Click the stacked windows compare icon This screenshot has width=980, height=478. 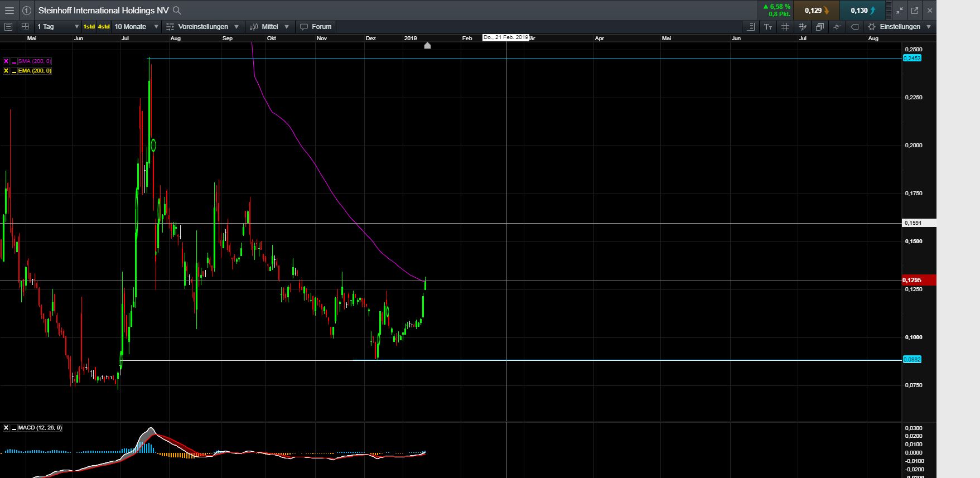click(819, 27)
